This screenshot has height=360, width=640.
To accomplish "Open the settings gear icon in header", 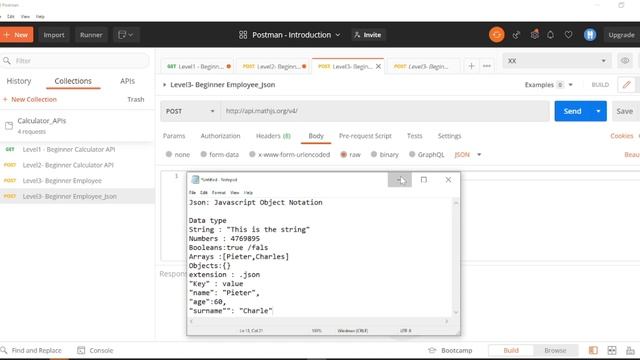I will coord(534,35).
